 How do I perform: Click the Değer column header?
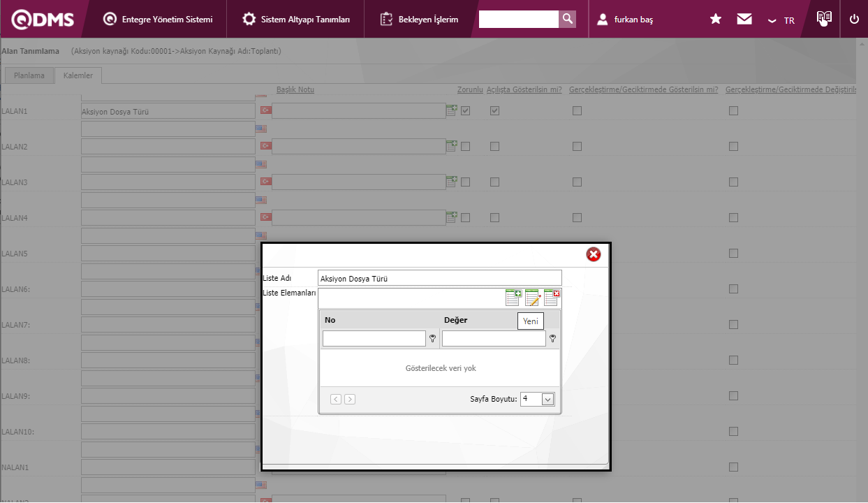click(x=456, y=320)
